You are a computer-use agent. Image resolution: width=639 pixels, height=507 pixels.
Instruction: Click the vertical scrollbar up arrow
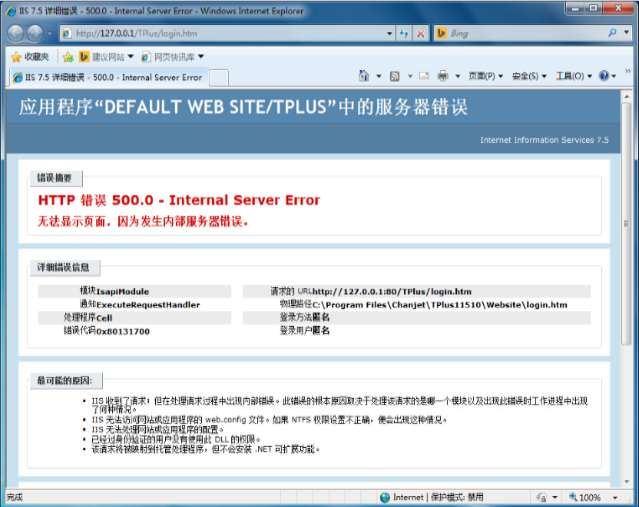[626, 96]
